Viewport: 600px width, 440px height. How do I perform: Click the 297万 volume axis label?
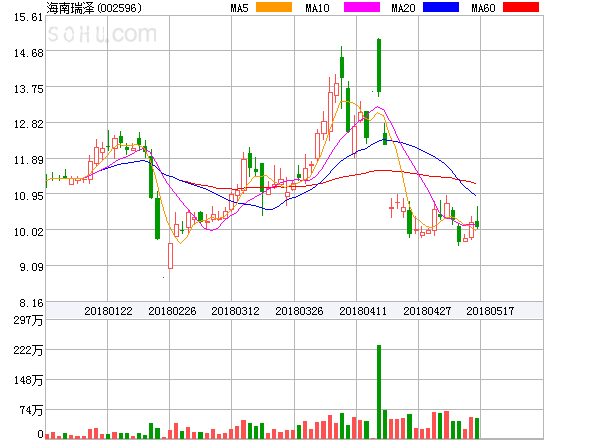28,320
